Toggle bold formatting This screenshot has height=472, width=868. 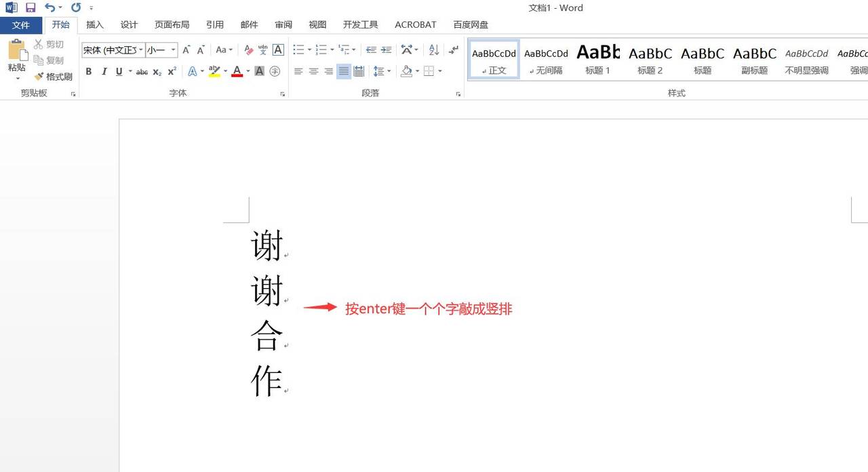[x=88, y=71]
